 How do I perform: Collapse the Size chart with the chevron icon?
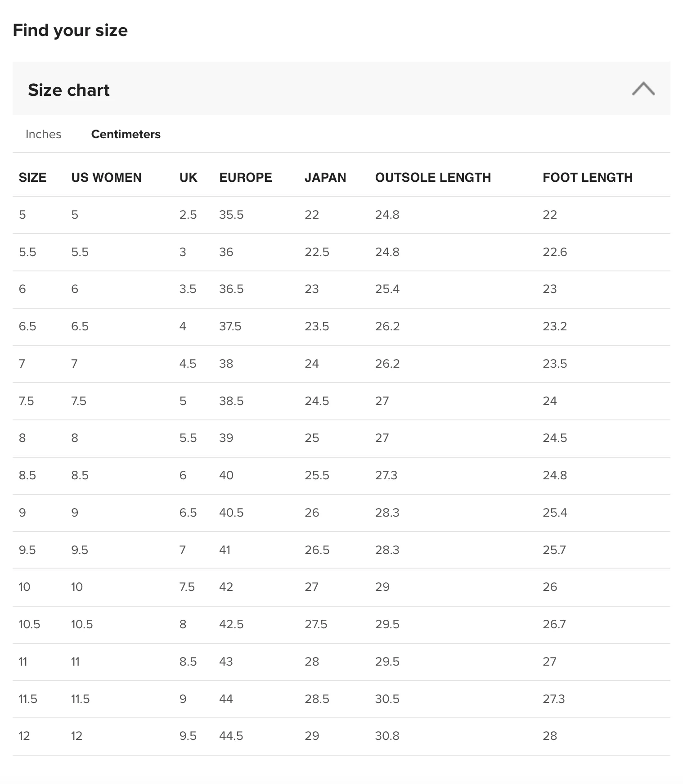(x=643, y=89)
